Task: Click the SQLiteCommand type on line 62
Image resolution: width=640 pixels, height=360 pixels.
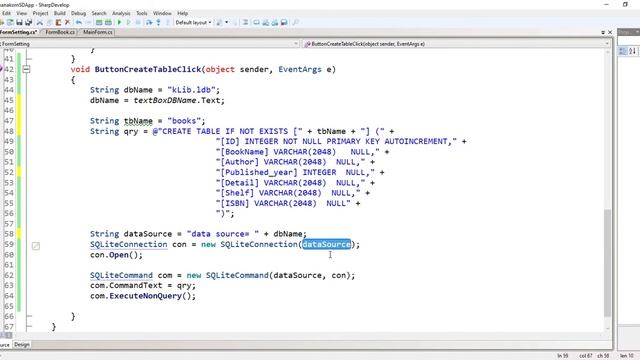Action: (121, 275)
